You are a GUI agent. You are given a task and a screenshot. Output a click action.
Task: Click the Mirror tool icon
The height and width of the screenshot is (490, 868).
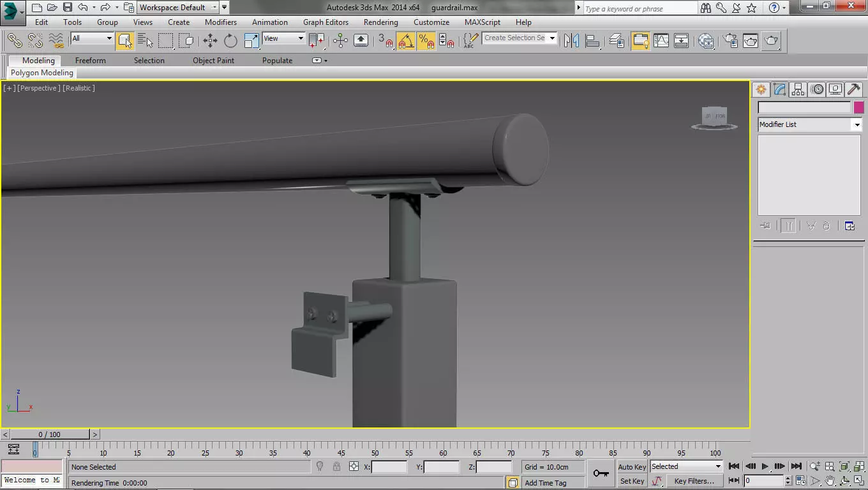(572, 40)
